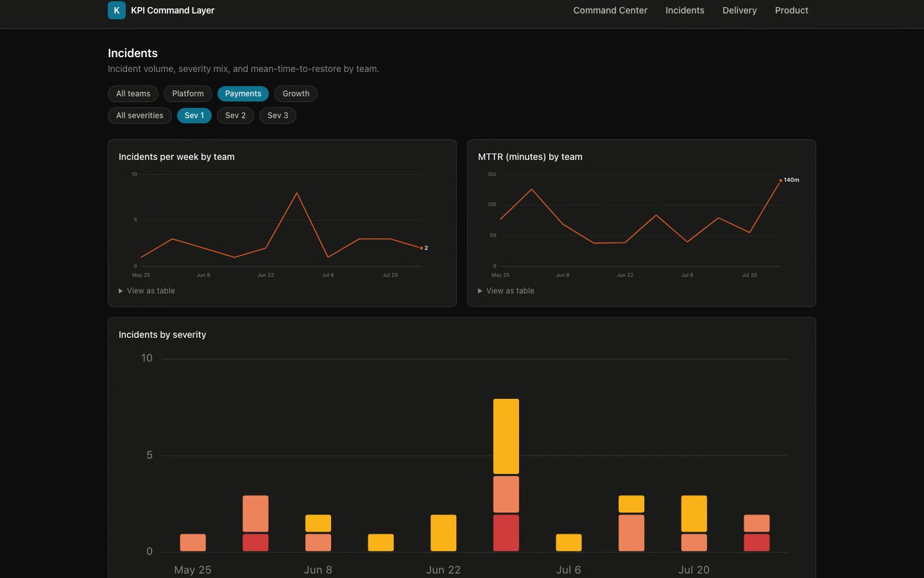Click the 'Jul 20' label under severity chart
924x578 pixels.
[x=694, y=570]
